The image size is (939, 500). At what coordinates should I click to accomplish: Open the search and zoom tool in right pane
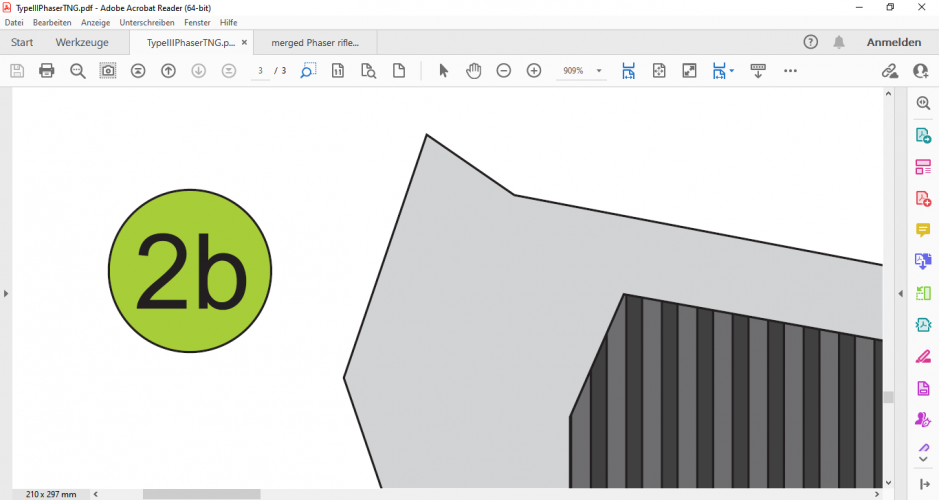(x=923, y=103)
